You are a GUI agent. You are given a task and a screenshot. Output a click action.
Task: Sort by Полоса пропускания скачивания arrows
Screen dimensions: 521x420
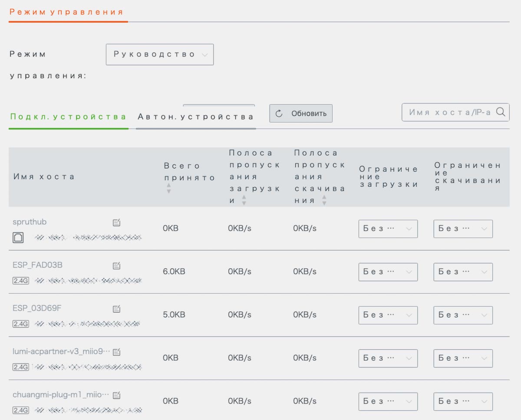324,200
